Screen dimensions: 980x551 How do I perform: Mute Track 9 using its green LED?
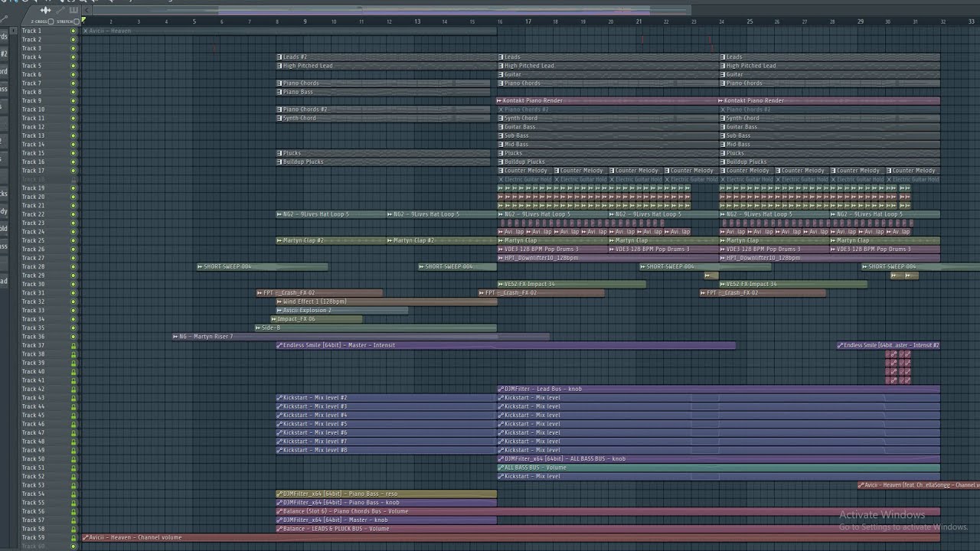point(73,100)
